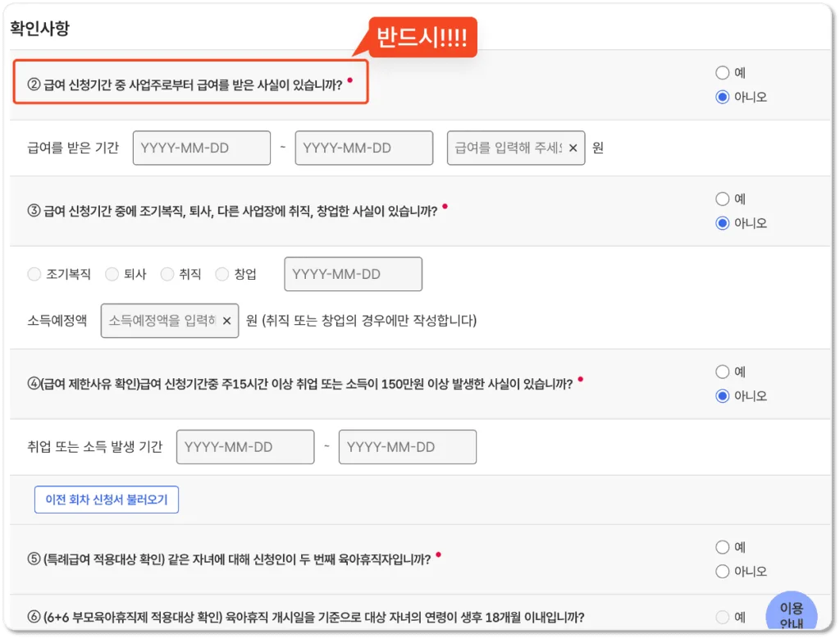Click the date field next to 창업 option

click(x=353, y=274)
